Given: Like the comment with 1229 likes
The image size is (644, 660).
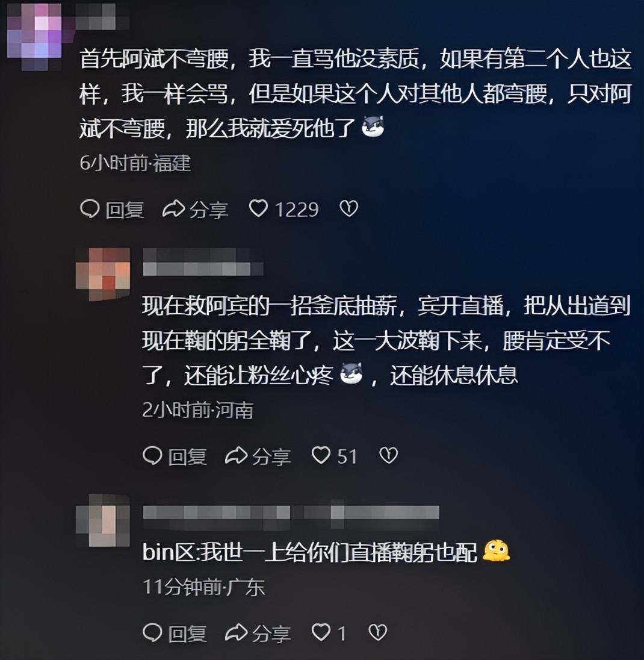Looking at the screenshot, I should pos(258,208).
